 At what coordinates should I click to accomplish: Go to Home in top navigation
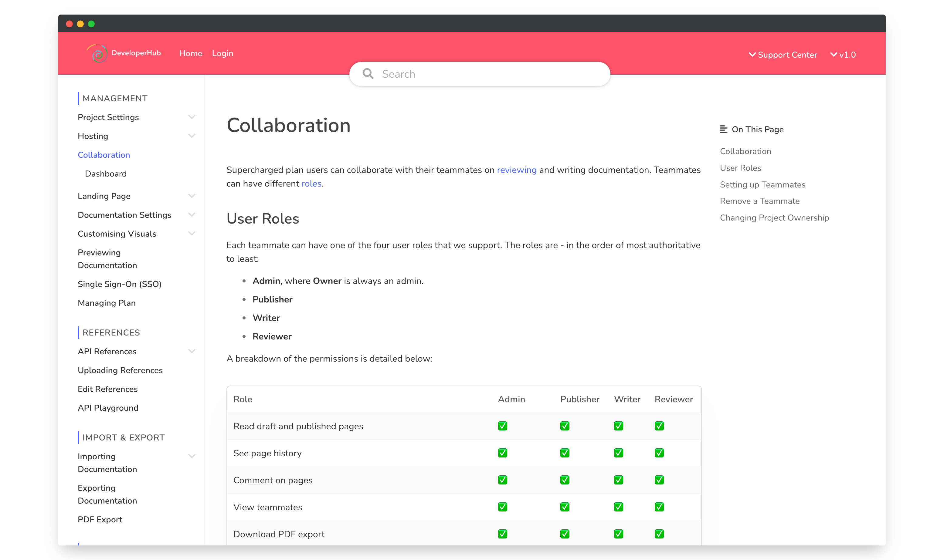coord(190,53)
